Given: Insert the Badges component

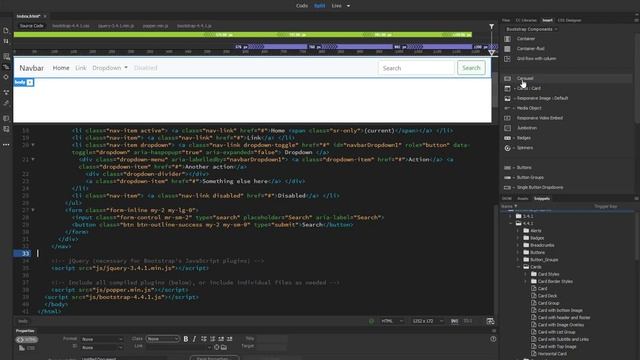Looking at the screenshot, I should [x=524, y=138].
